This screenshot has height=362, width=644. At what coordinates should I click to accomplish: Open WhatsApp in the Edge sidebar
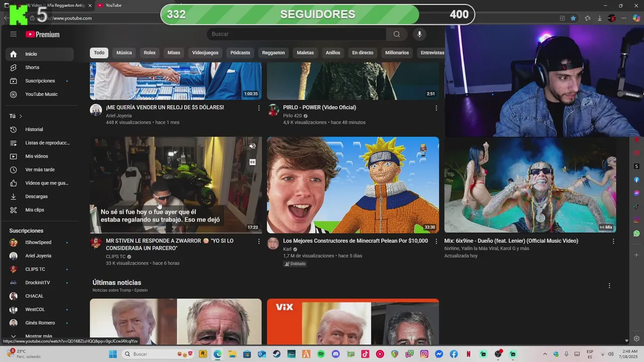coord(636,233)
